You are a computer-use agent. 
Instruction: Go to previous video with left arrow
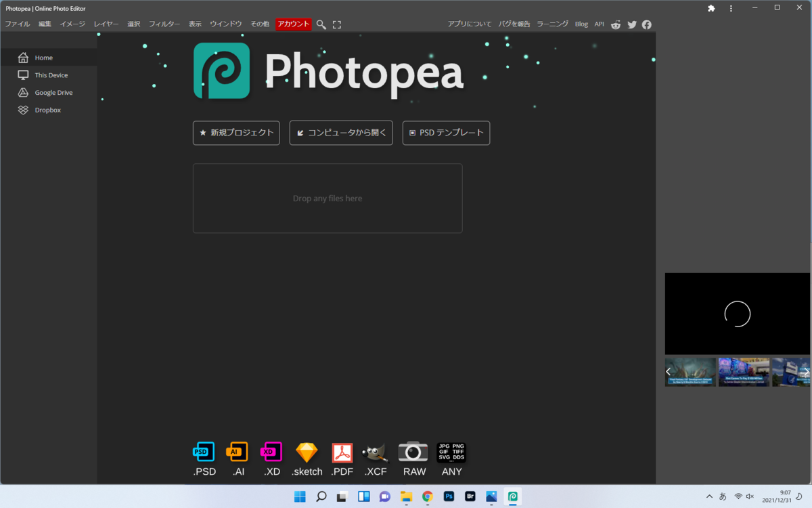[669, 372]
